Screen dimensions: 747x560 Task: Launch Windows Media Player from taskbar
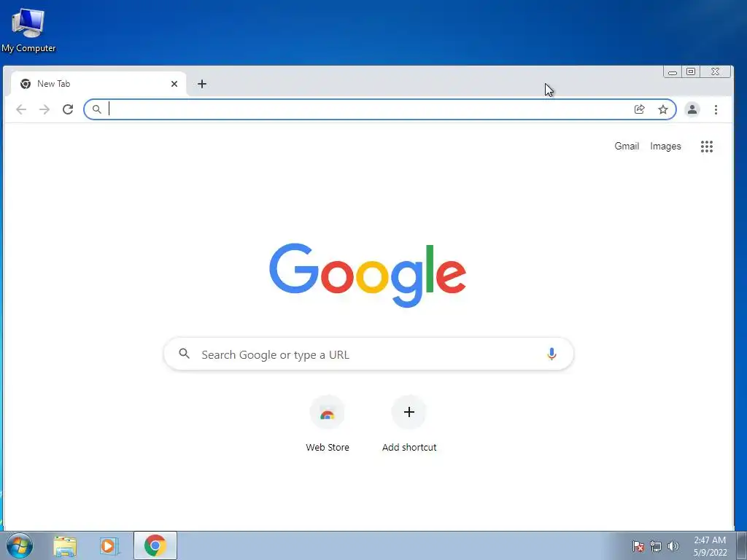tap(109, 545)
